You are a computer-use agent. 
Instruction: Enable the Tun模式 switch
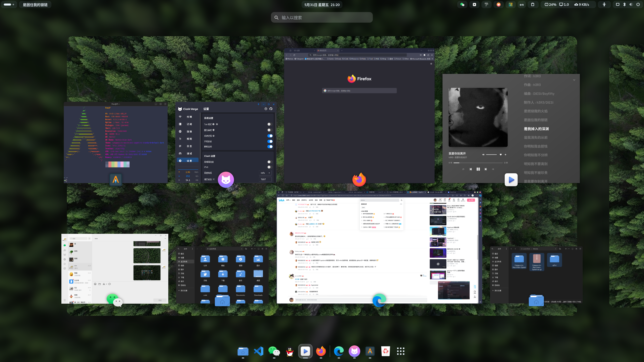269,124
